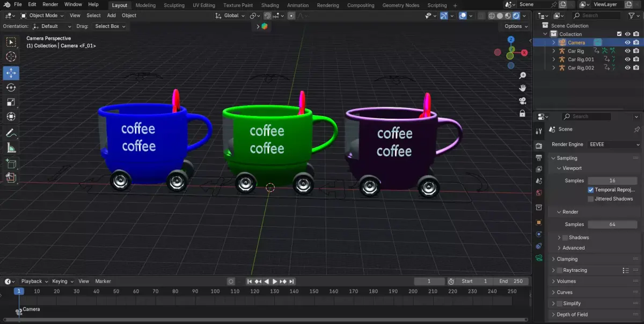Image resolution: width=644 pixels, height=324 pixels.
Task: Activate the Cursor tool
Action: pyautogui.click(x=11, y=57)
